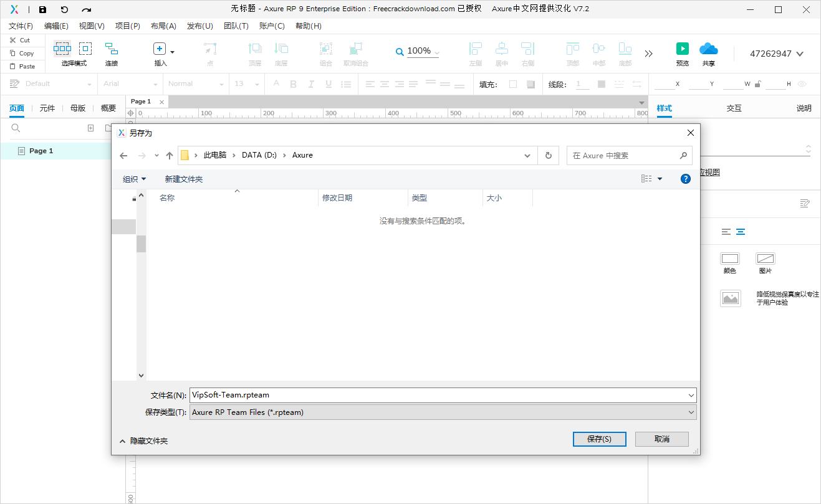Click the 底层 send to back icon

[x=281, y=49]
